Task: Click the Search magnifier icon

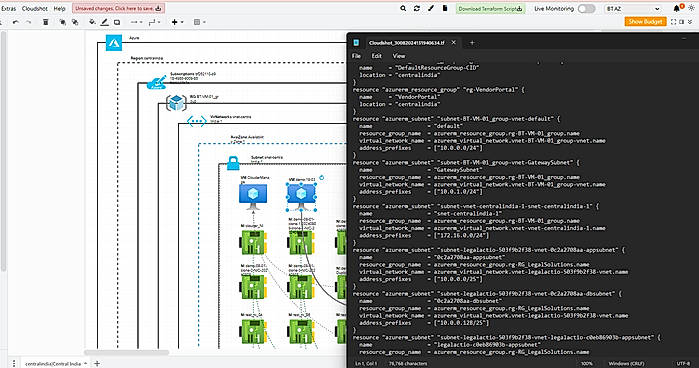Action: [x=403, y=8]
